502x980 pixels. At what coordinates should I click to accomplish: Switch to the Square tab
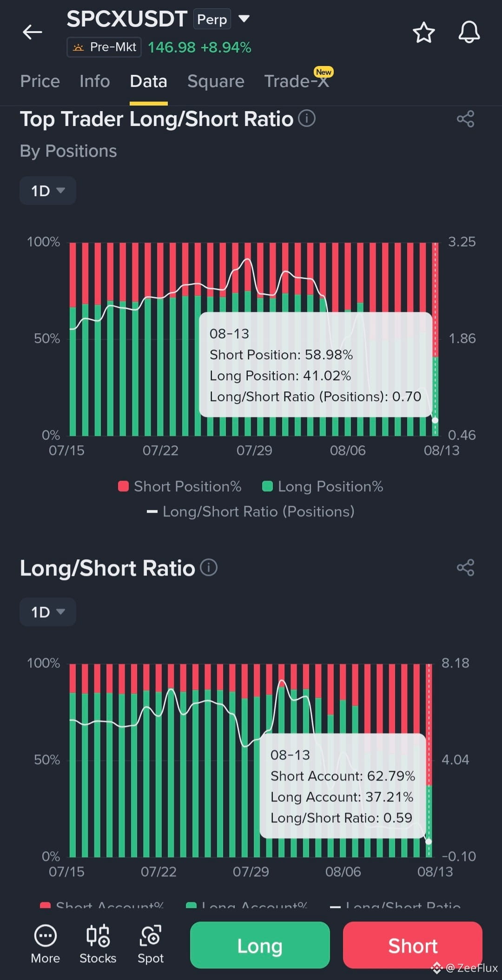click(216, 81)
